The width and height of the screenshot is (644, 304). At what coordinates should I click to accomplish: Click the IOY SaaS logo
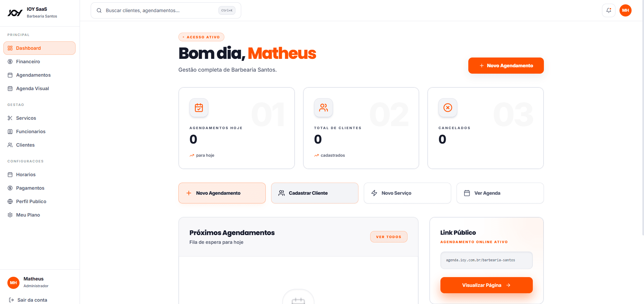click(15, 13)
